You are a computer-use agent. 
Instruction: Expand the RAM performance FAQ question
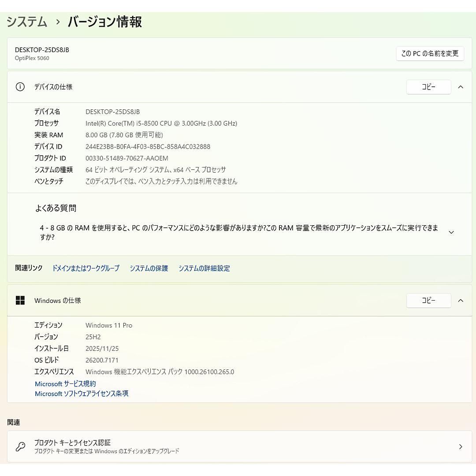[x=451, y=232]
